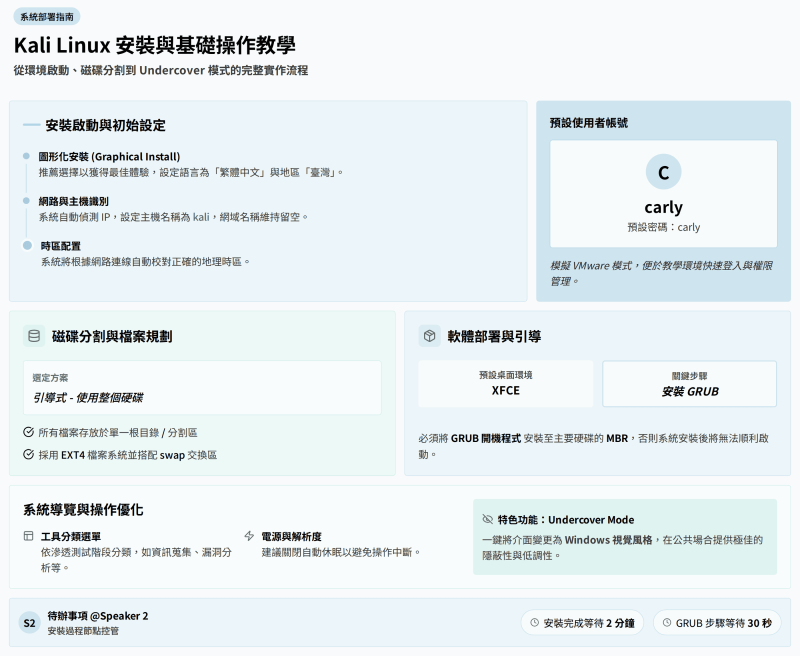Image resolution: width=800 pixels, height=656 pixels.
Task: Click the package box icon beside 軟體部署與引導
Action: [x=430, y=336]
